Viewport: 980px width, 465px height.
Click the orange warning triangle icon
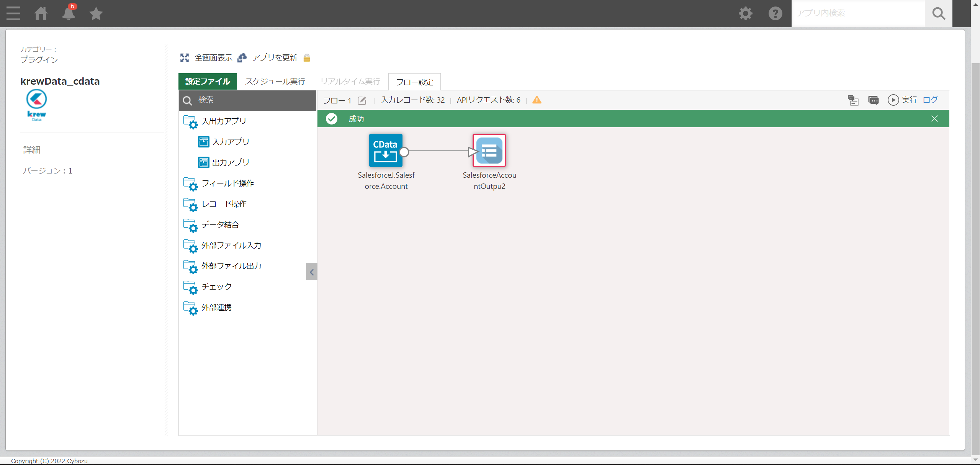coord(537,100)
